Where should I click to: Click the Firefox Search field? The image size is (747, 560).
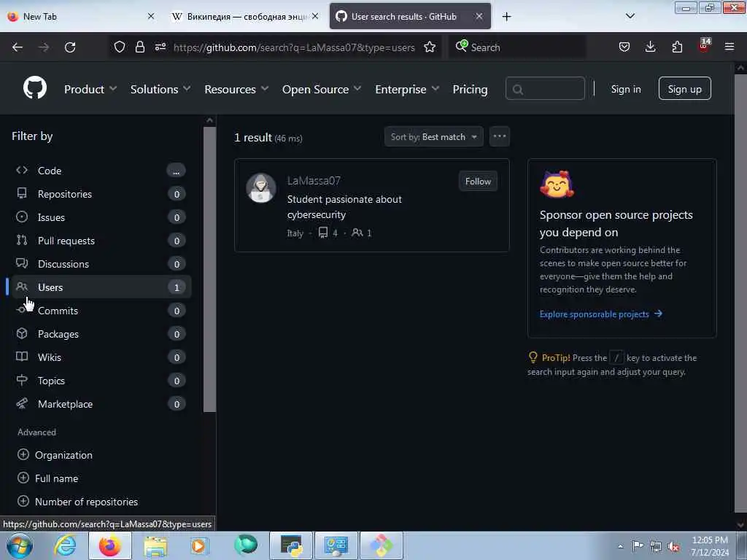pos(517,47)
